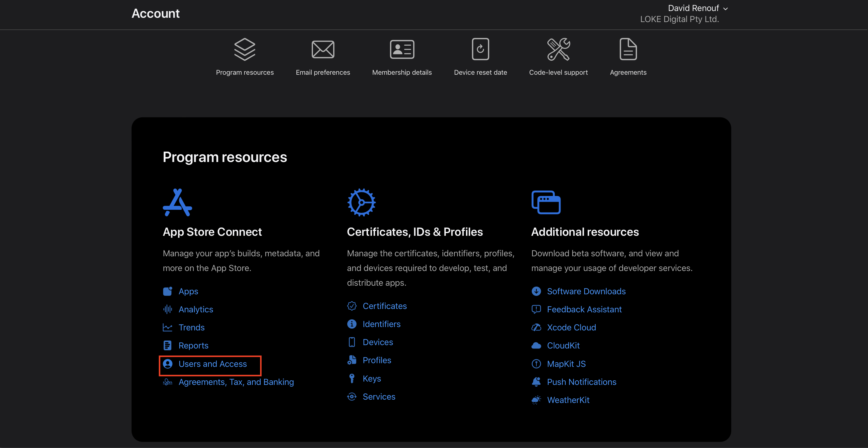Click the compass icon beside MapKit JS

click(536, 364)
